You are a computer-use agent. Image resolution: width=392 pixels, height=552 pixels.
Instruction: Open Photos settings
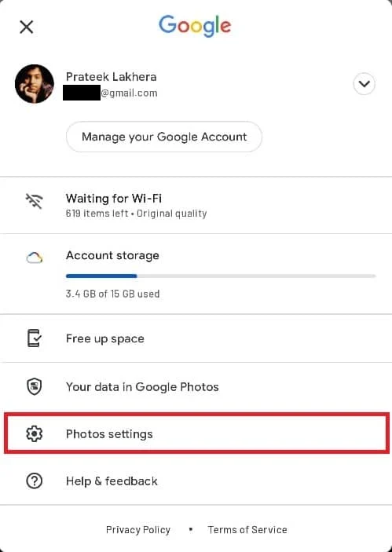196,433
